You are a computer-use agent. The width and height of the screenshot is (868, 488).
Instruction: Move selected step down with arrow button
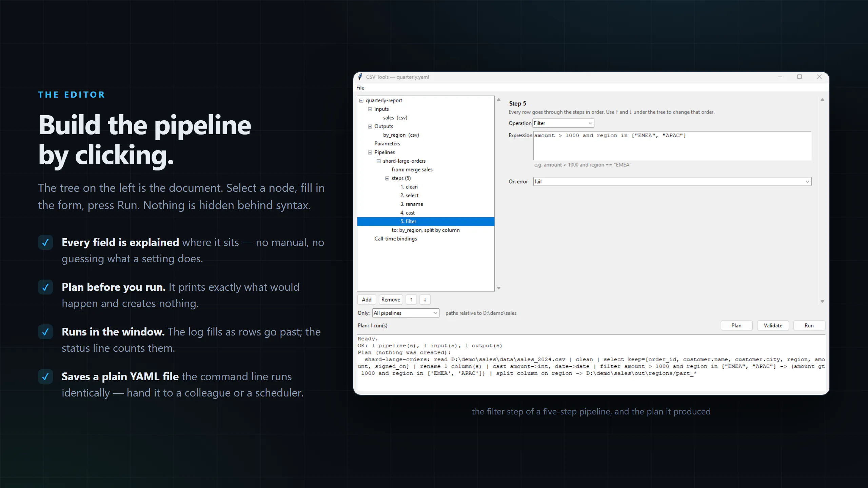point(425,300)
